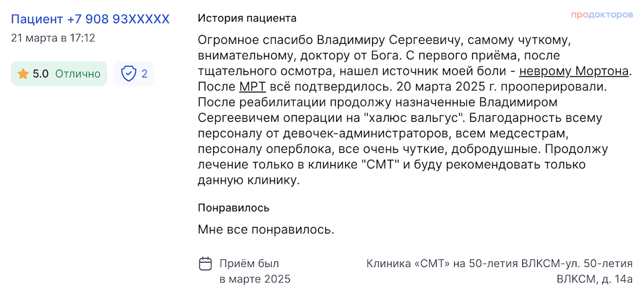Click the ВЛКСМ, д. 14а address line
The image size is (644, 296).
(594, 279)
